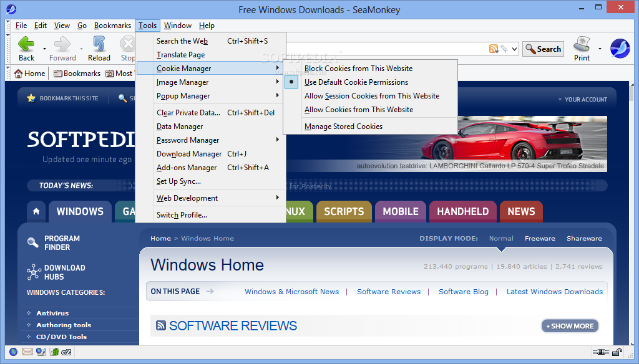Screen dimensions: 639x364
Task: Choose Clear Private Data menu entry
Action: click(x=210, y=113)
